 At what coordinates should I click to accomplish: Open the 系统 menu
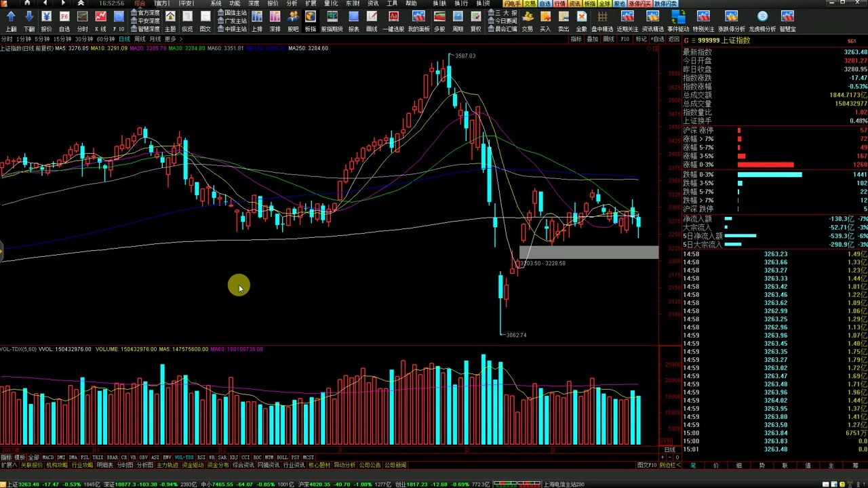(216, 3)
